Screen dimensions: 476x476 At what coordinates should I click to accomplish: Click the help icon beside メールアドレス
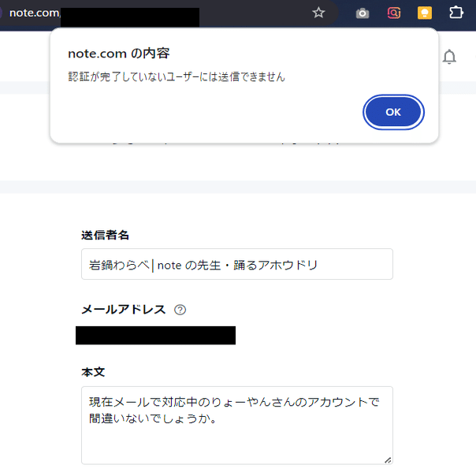180,310
